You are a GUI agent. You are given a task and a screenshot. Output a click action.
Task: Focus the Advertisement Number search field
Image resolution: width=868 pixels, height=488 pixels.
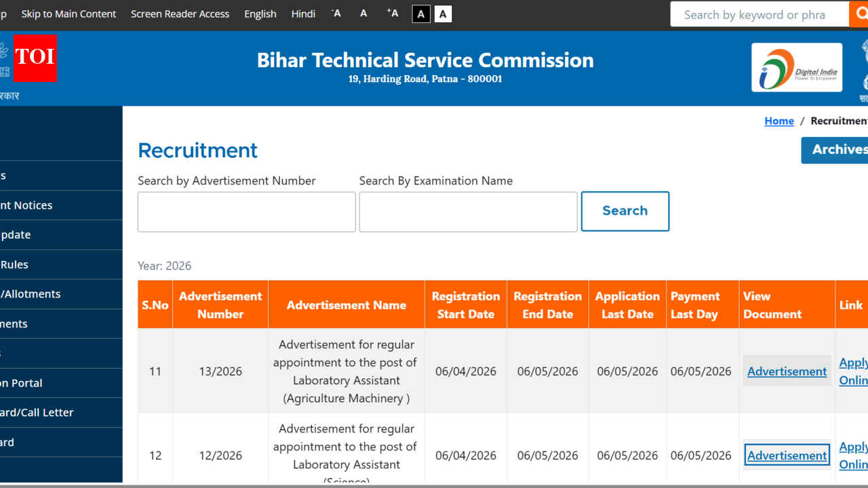tap(247, 211)
